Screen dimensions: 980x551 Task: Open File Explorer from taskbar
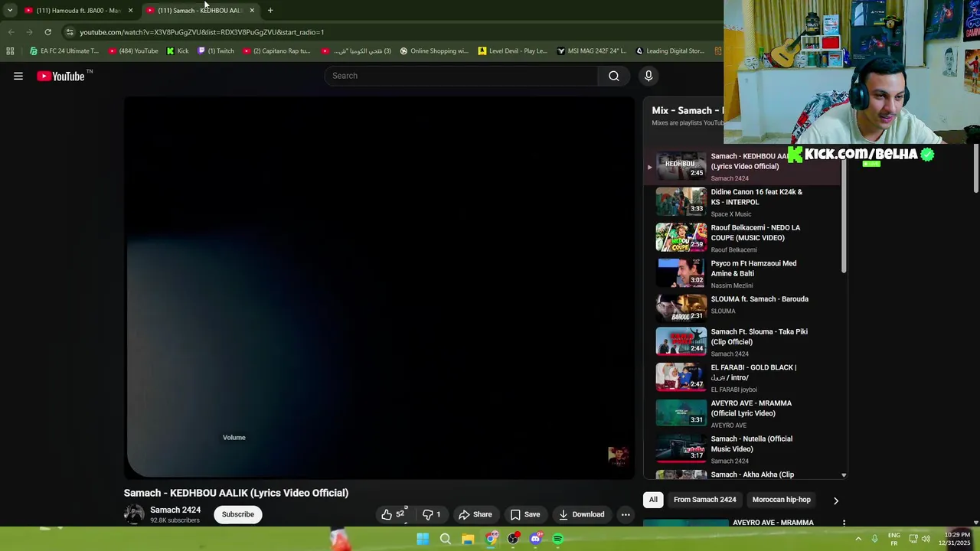pos(468,539)
